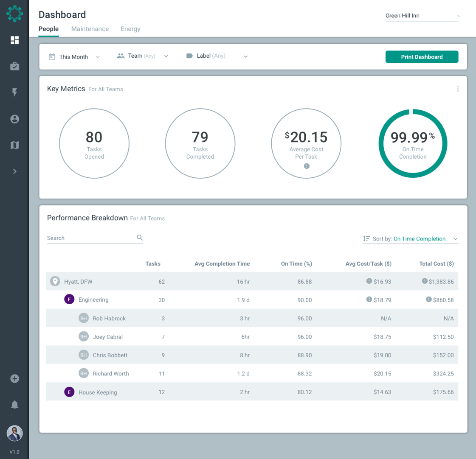Toggle the House Keeping team badge
The height and width of the screenshot is (459, 476).
pyautogui.click(x=69, y=392)
